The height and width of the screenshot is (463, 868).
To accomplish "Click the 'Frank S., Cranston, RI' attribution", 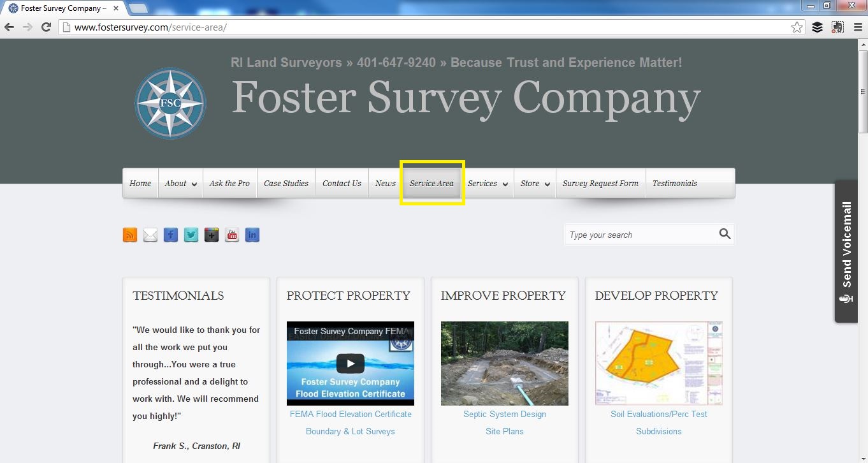I will (x=196, y=446).
